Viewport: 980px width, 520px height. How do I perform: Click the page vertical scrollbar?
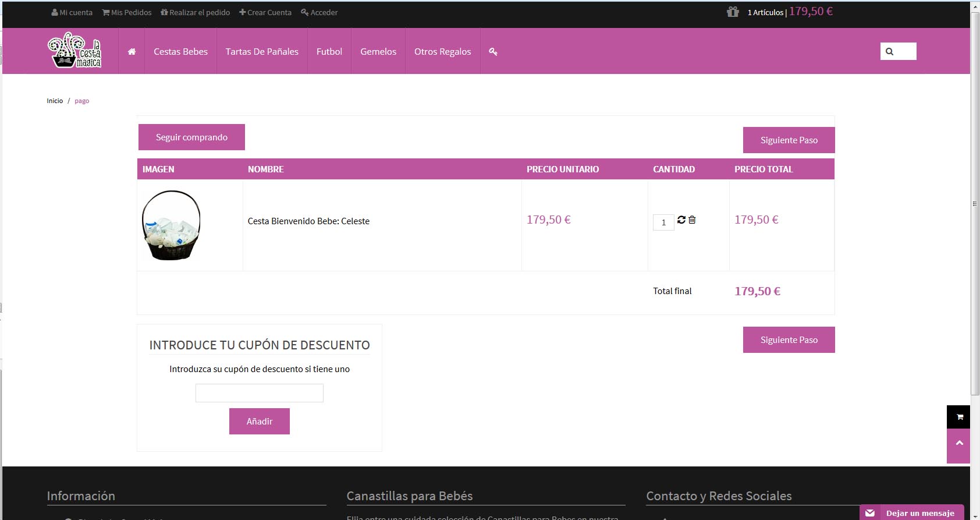click(975, 204)
